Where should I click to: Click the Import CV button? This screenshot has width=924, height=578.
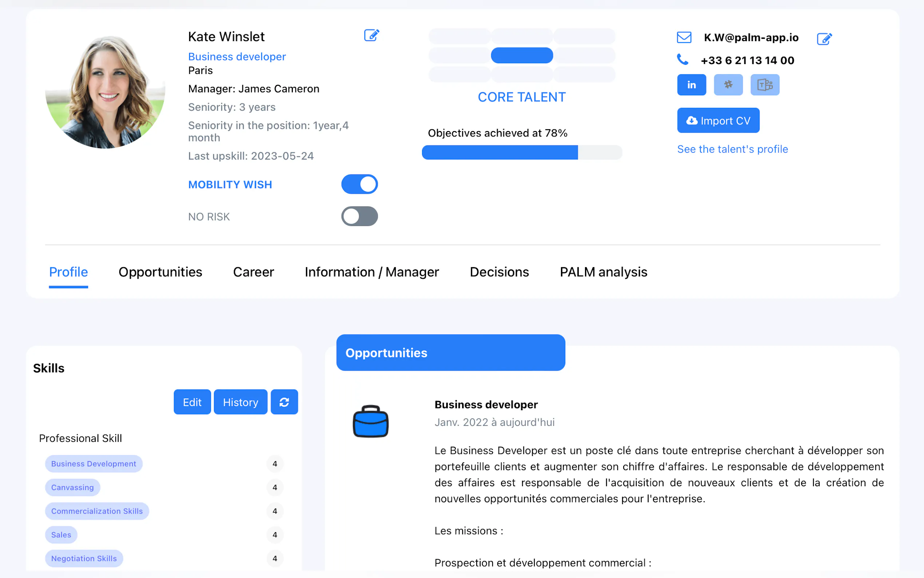point(718,121)
